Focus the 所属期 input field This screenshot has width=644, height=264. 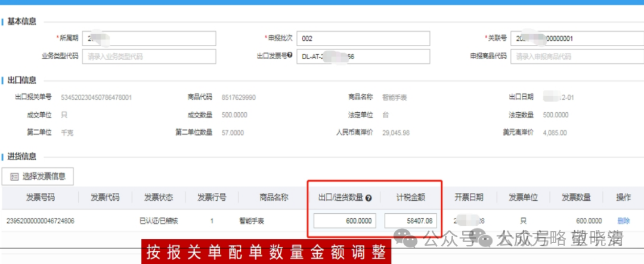tap(149, 39)
